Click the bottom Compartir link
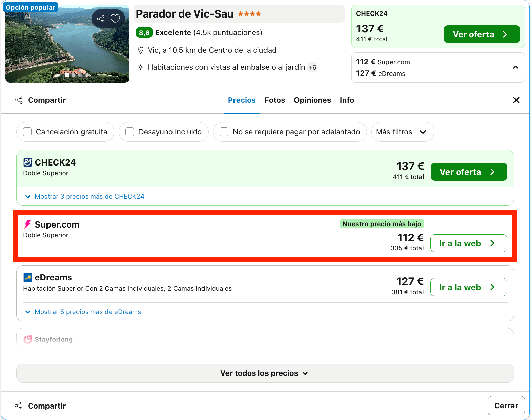This screenshot has width=531, height=420. point(47,406)
